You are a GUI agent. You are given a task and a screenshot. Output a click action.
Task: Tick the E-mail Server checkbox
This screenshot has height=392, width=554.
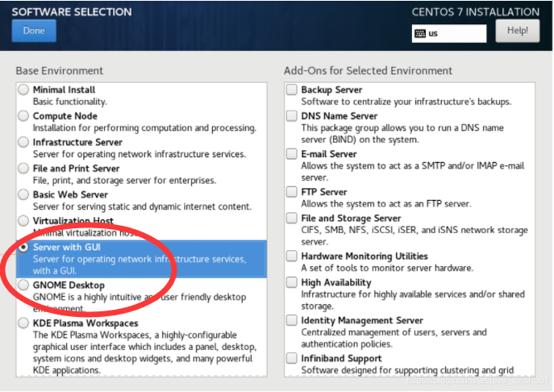(x=291, y=154)
